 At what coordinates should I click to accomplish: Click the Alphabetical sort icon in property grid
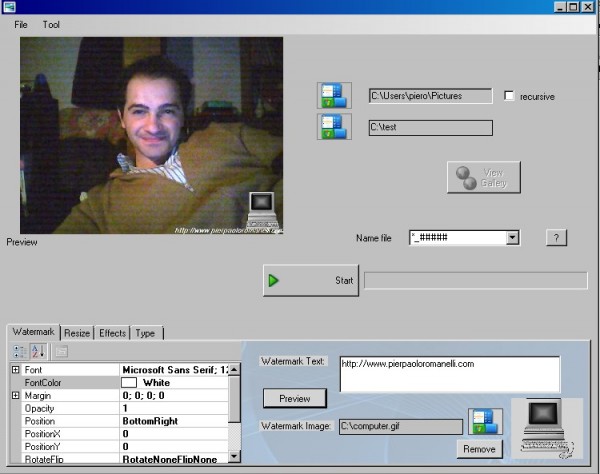tap(37, 351)
